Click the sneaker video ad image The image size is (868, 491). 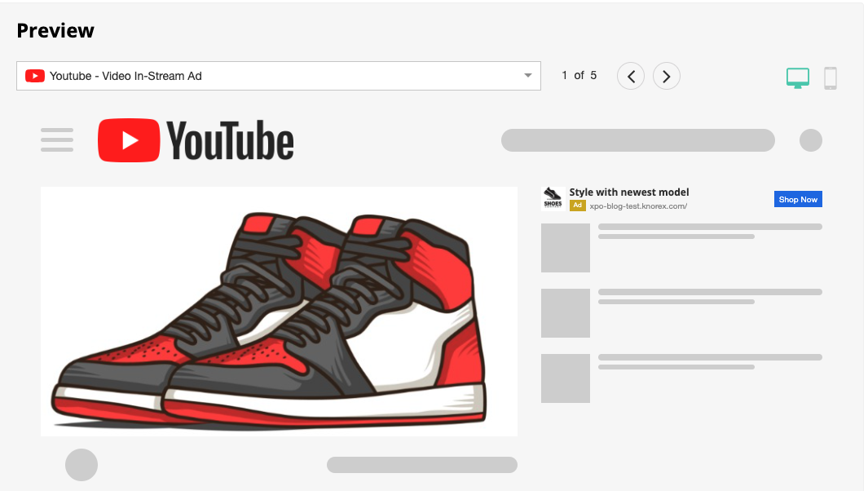pos(279,311)
